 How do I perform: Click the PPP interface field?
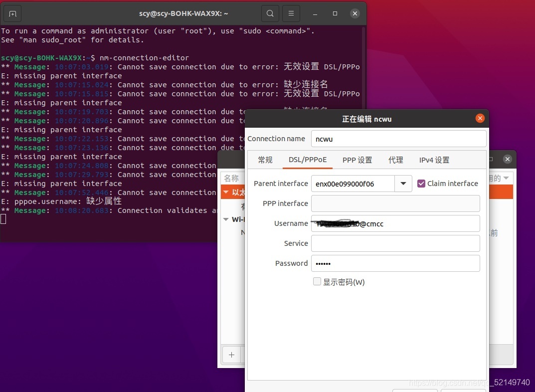[x=395, y=203]
